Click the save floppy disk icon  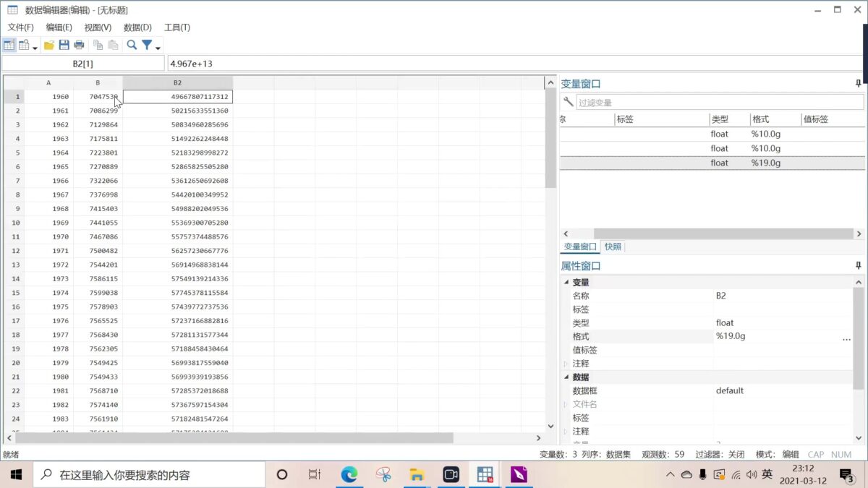pos(64,45)
